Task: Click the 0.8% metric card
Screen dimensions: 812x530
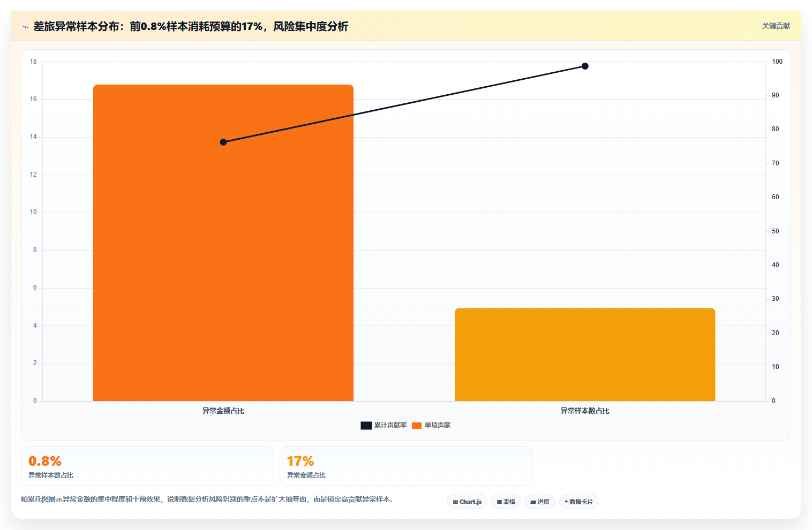Action: point(147,466)
